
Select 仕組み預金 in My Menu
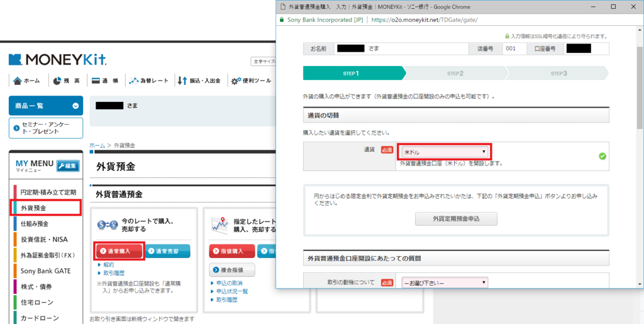[35, 224]
